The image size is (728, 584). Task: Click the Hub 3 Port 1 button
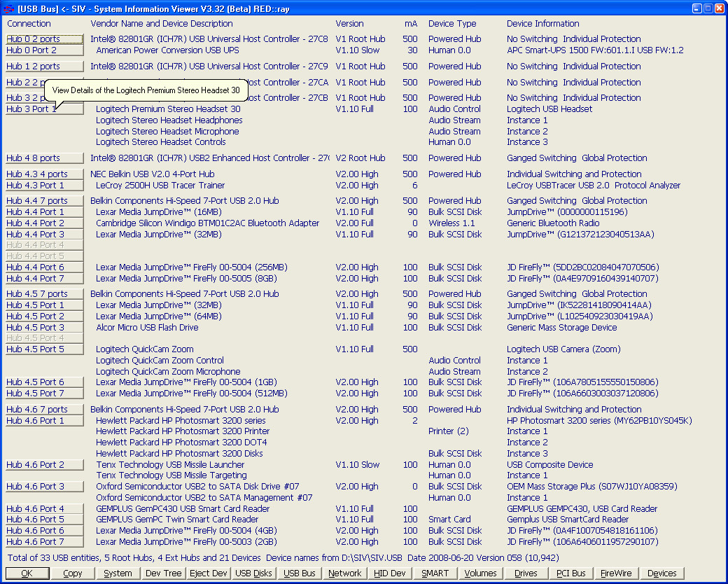45,109
